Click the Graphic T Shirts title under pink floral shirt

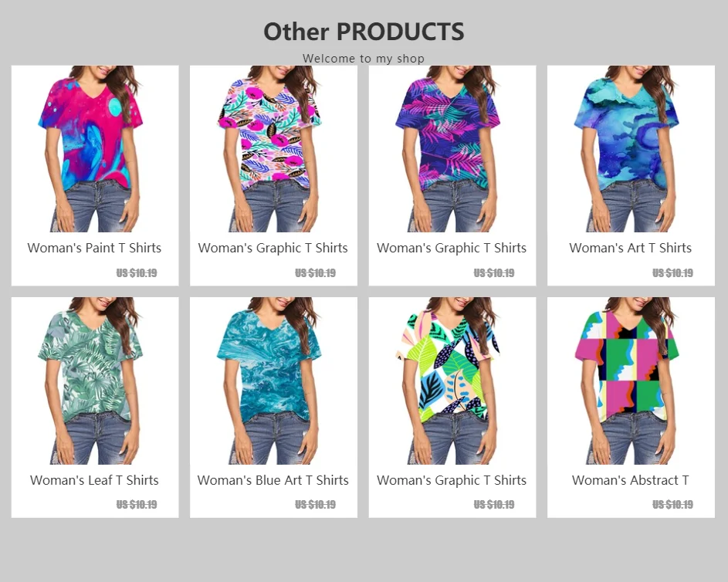coord(273,248)
